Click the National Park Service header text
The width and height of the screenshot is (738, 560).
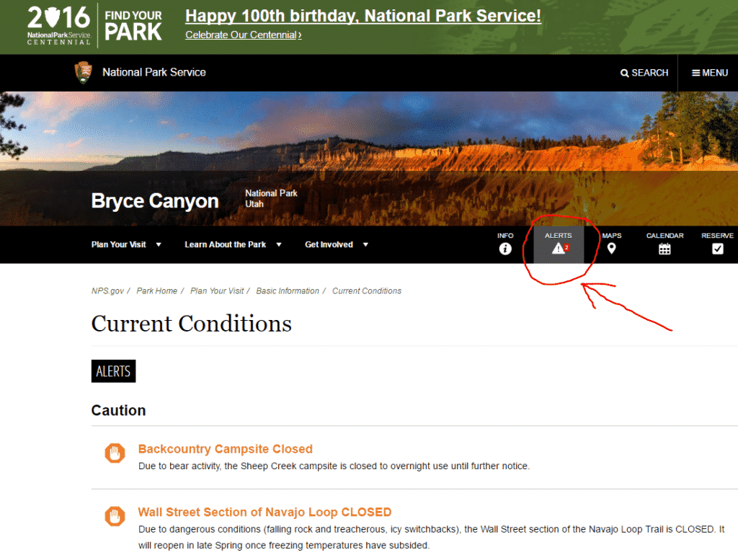pos(154,73)
